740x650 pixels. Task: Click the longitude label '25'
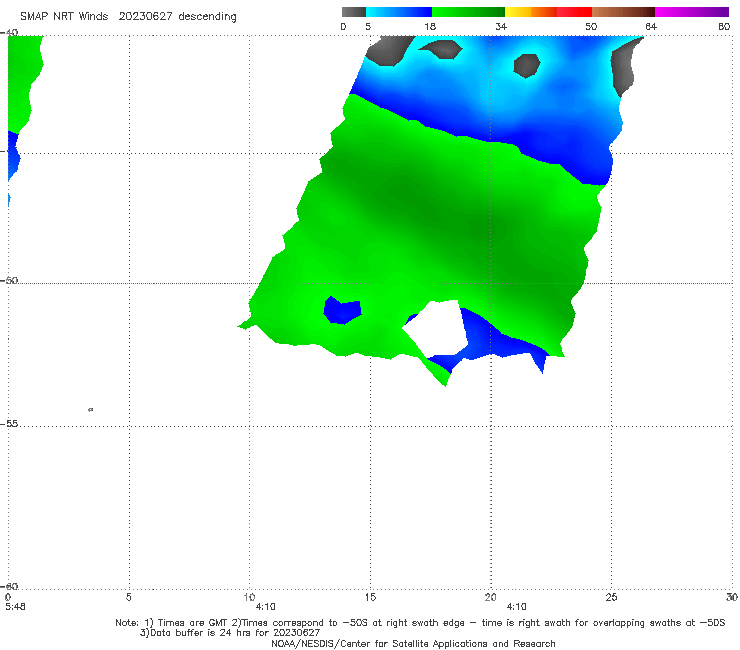tap(611, 597)
